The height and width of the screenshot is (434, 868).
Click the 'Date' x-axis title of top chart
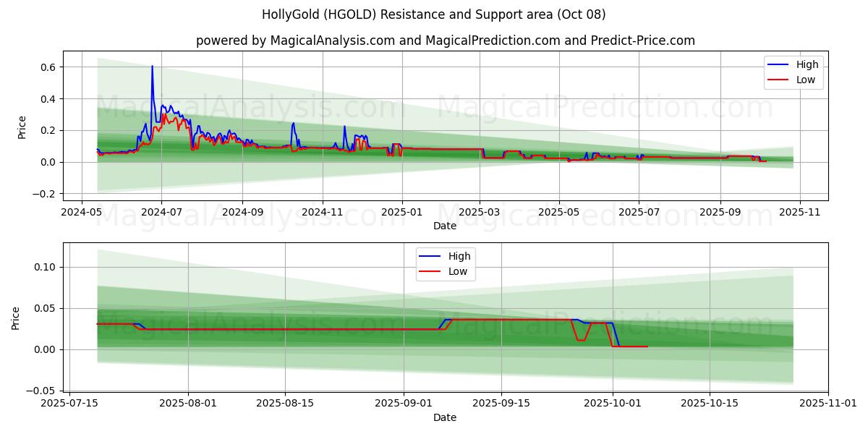point(445,226)
